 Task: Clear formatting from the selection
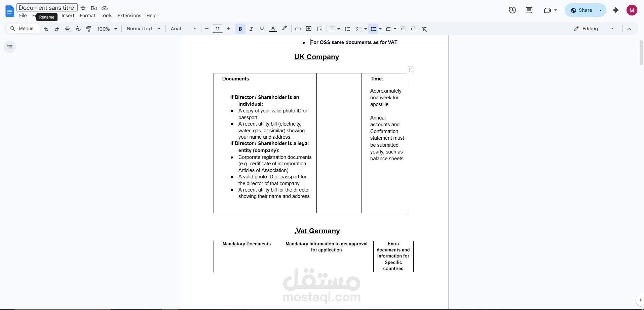click(424, 29)
